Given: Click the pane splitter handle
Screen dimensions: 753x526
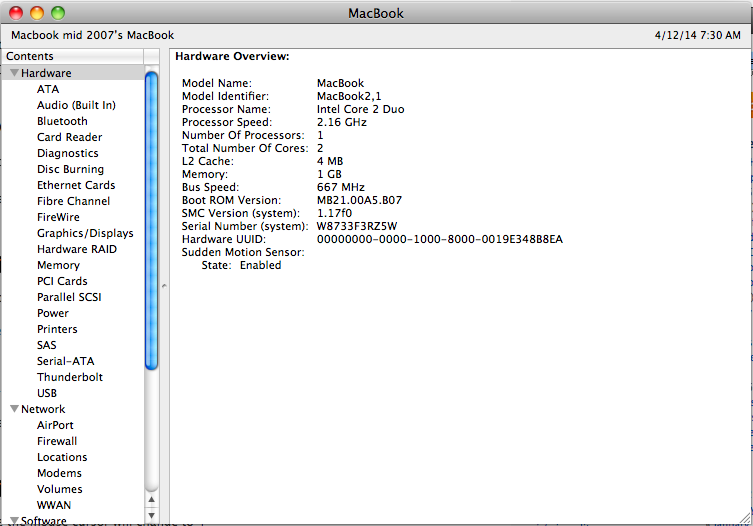Looking at the screenshot, I should click(164, 286).
